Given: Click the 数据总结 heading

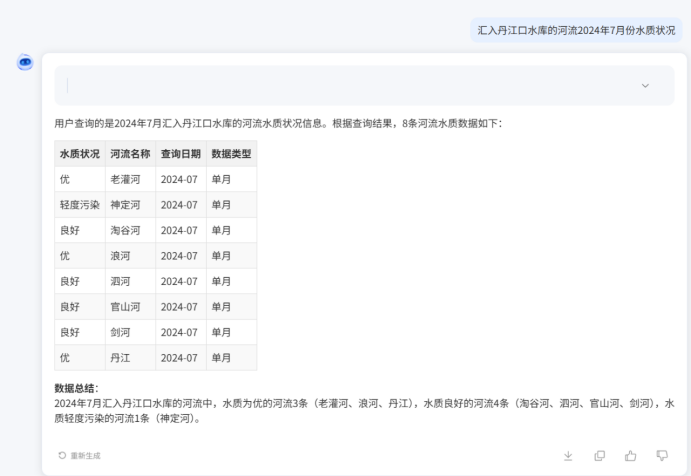Looking at the screenshot, I should 76,388.
